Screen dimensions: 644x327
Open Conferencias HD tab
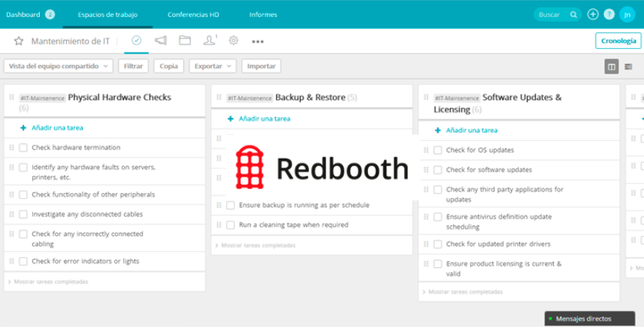point(193,15)
